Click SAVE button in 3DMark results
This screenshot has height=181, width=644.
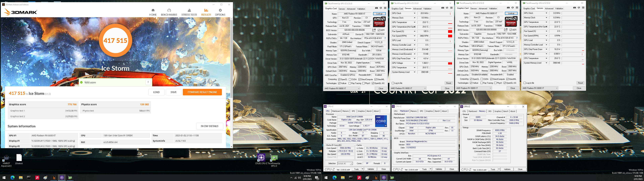(174, 92)
